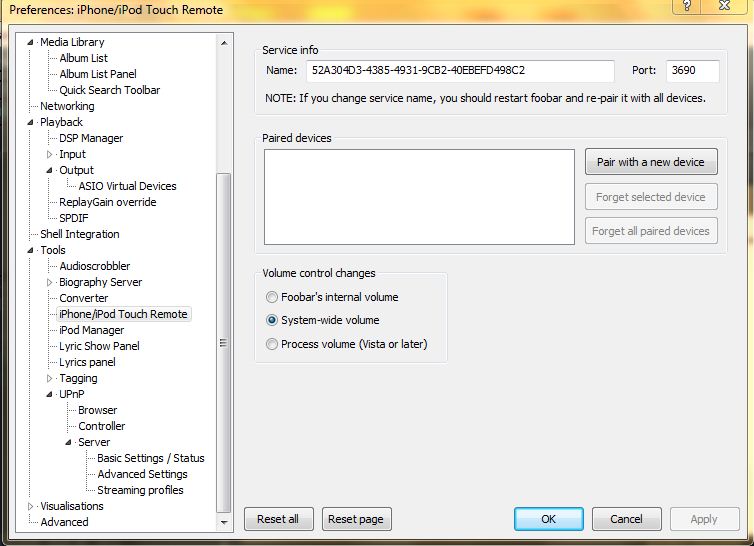The image size is (754, 546).
Task: Open Basic Settings / Status page
Action: coord(151,458)
